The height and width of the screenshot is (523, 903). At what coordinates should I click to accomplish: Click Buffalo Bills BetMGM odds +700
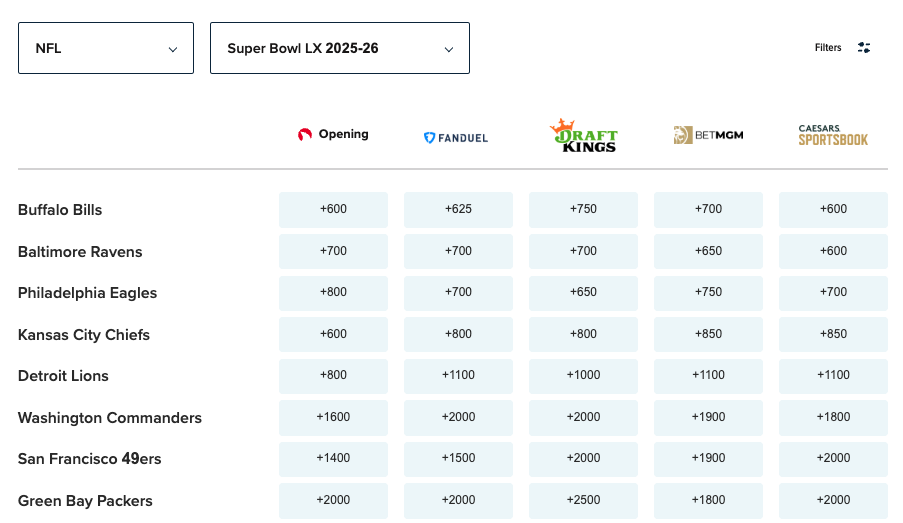[x=708, y=210]
